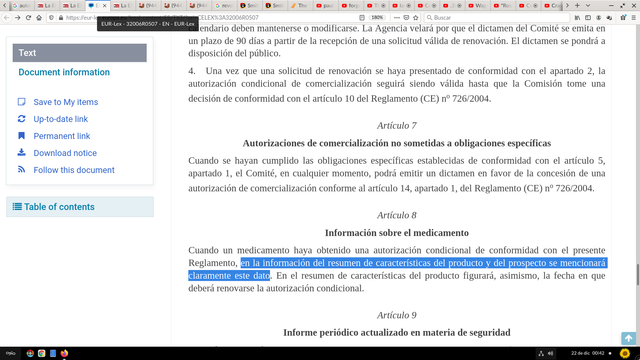Expand the Table of contents panel
The image size is (640, 360).
(x=80, y=207)
